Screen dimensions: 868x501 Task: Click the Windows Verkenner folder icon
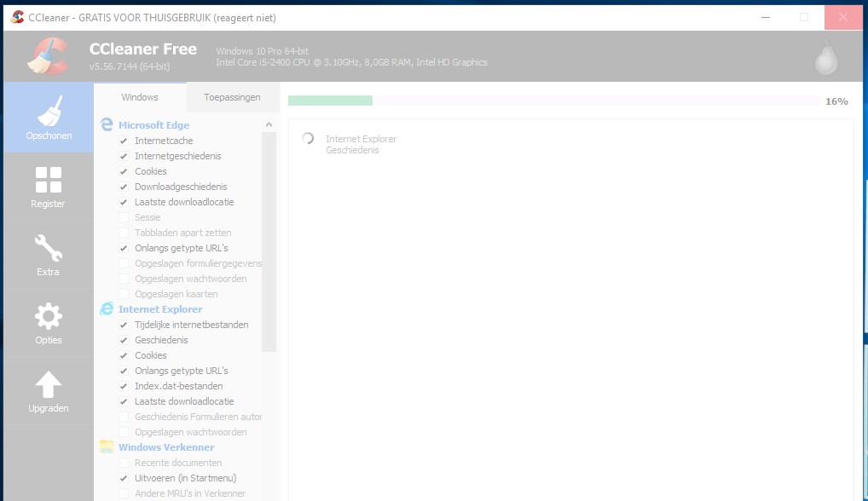pyautogui.click(x=107, y=446)
